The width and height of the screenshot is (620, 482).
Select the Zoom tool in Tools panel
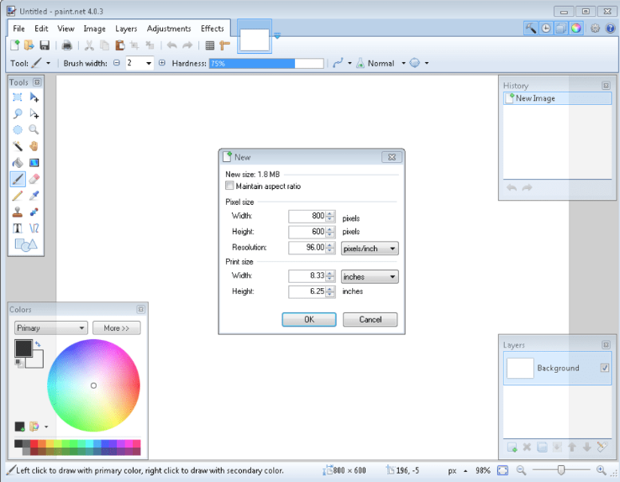point(34,130)
